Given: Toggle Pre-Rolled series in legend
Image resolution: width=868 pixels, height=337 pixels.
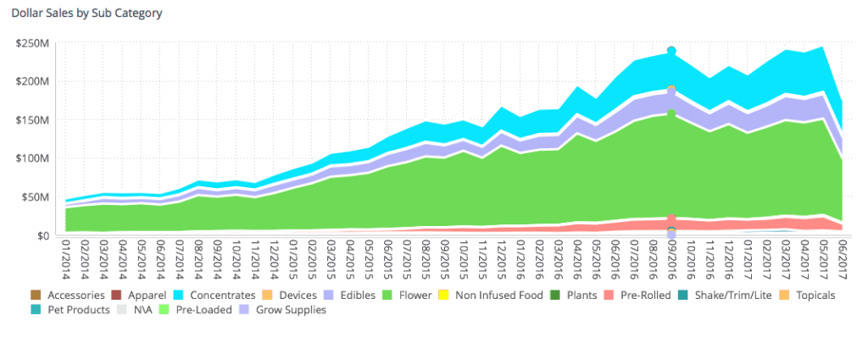Looking at the screenshot, I should point(637,296).
